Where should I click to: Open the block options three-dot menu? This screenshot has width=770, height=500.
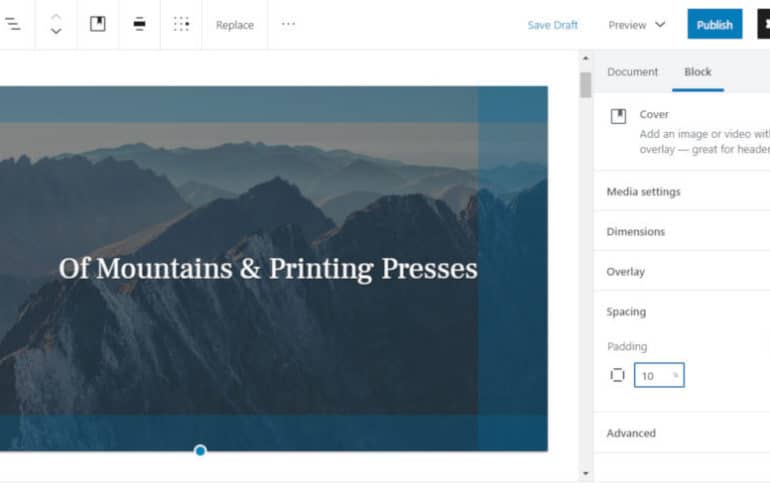click(x=288, y=24)
